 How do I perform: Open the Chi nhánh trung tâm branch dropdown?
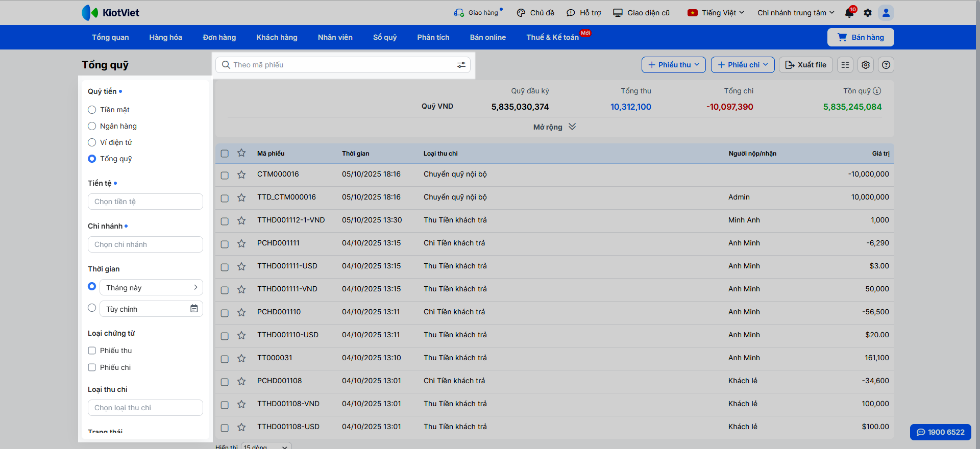coord(796,13)
